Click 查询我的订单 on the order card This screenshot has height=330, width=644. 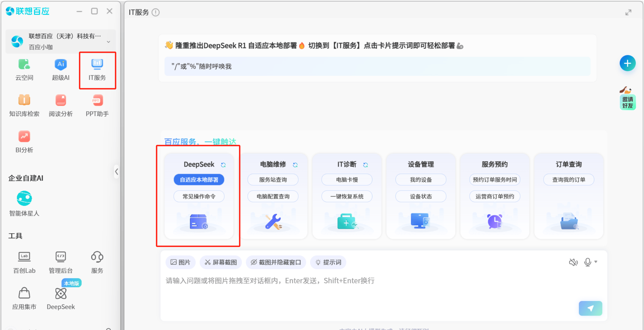569,179
